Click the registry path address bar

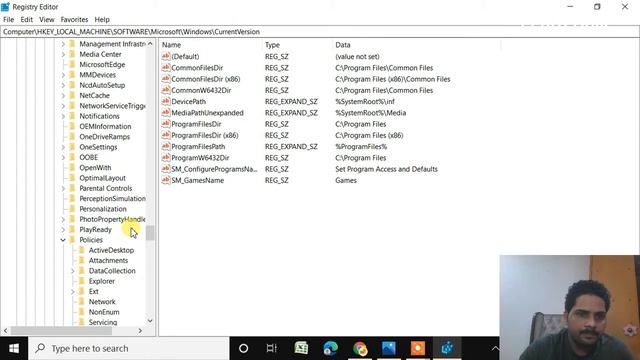tap(320, 32)
